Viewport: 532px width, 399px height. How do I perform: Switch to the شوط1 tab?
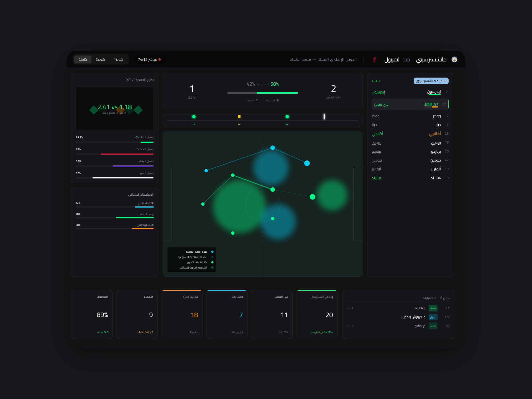click(119, 59)
